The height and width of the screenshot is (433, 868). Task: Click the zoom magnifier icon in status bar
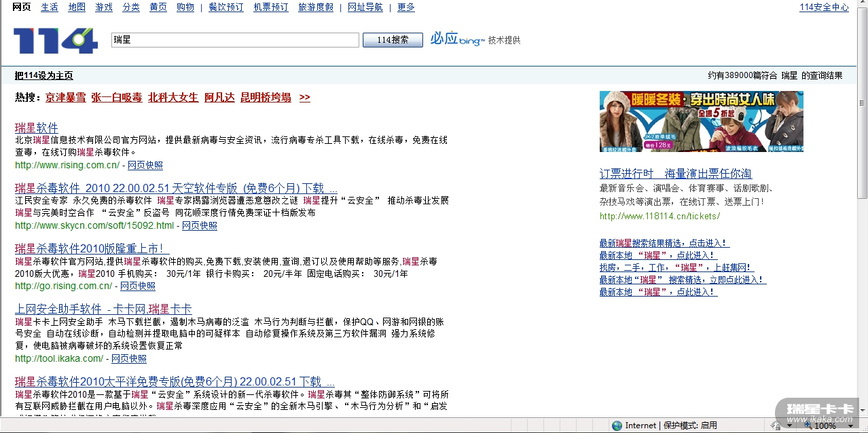tap(810, 426)
